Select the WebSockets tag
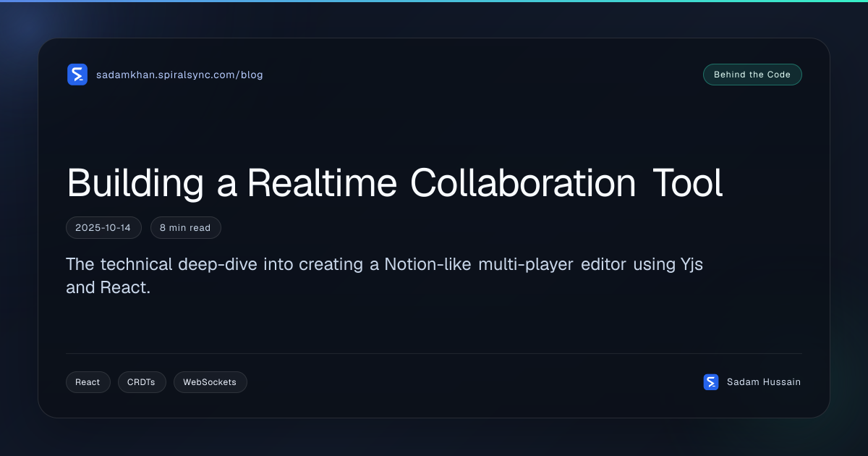The image size is (868, 456). click(x=210, y=382)
